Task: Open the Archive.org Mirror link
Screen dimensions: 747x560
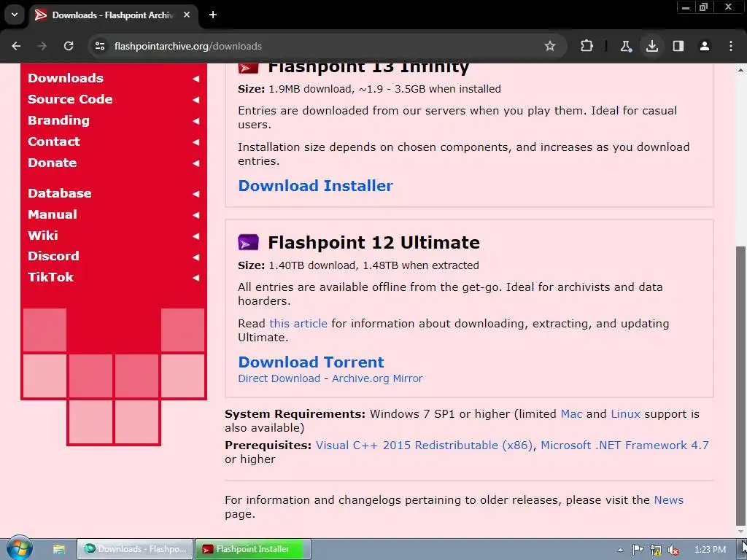Action: (377, 378)
